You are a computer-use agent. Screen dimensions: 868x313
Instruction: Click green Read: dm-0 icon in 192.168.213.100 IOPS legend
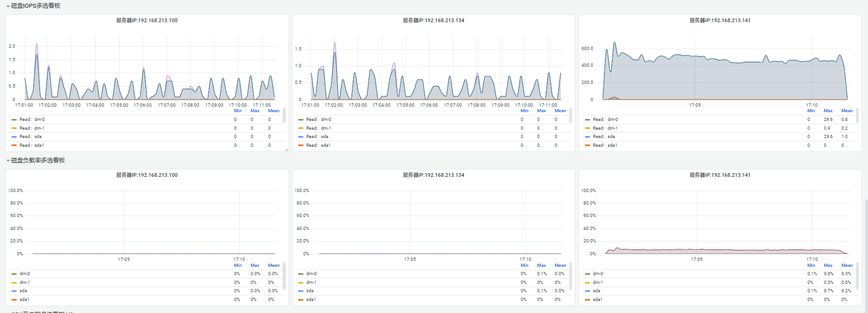pyautogui.click(x=14, y=120)
